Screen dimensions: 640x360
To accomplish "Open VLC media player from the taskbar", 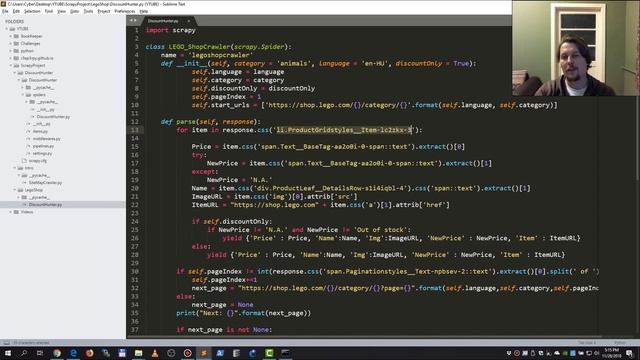I will pyautogui.click(x=155, y=353).
